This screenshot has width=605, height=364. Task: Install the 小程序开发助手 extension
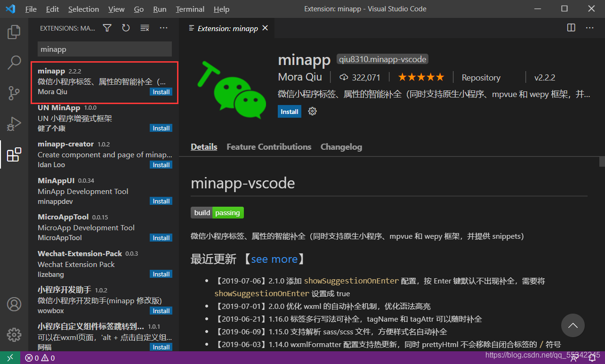(x=161, y=311)
